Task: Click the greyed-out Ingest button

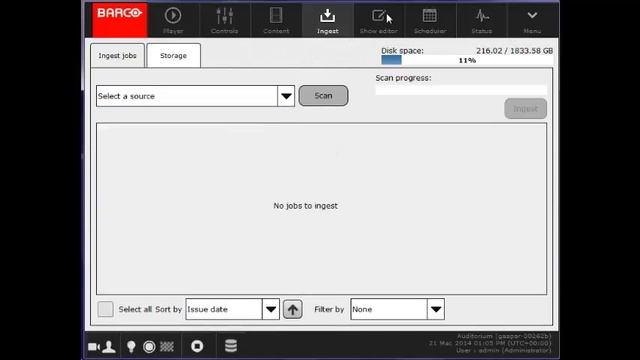Action: pos(525,109)
